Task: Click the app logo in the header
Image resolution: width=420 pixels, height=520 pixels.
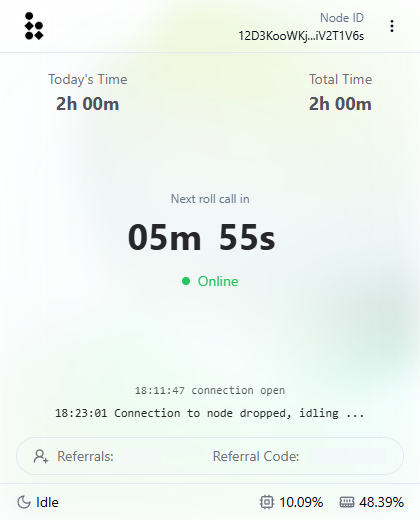Action: point(34,26)
